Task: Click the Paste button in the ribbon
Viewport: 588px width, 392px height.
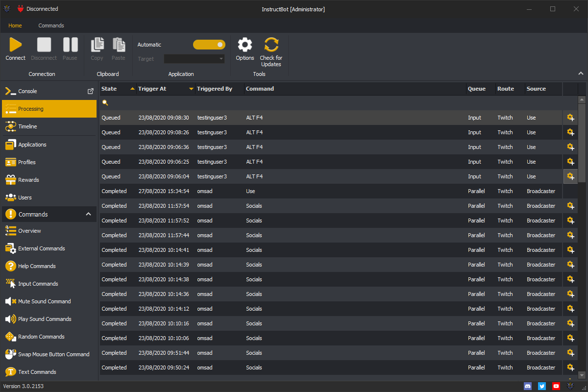Action: (118, 49)
